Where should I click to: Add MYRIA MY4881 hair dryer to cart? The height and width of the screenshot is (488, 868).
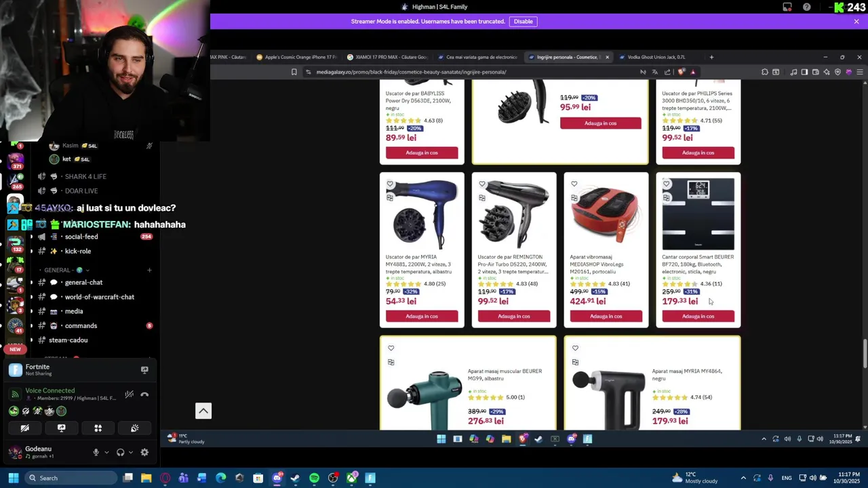click(x=422, y=317)
